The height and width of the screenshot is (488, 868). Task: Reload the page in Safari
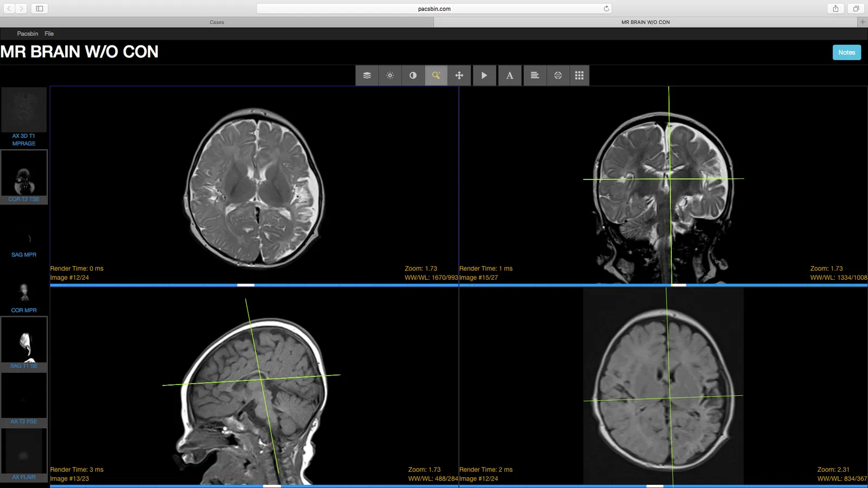click(x=606, y=9)
